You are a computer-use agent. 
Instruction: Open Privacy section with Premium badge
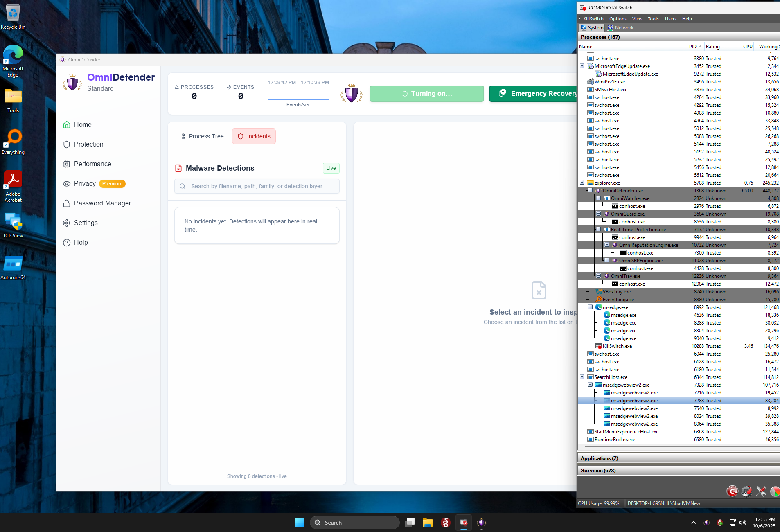point(94,183)
